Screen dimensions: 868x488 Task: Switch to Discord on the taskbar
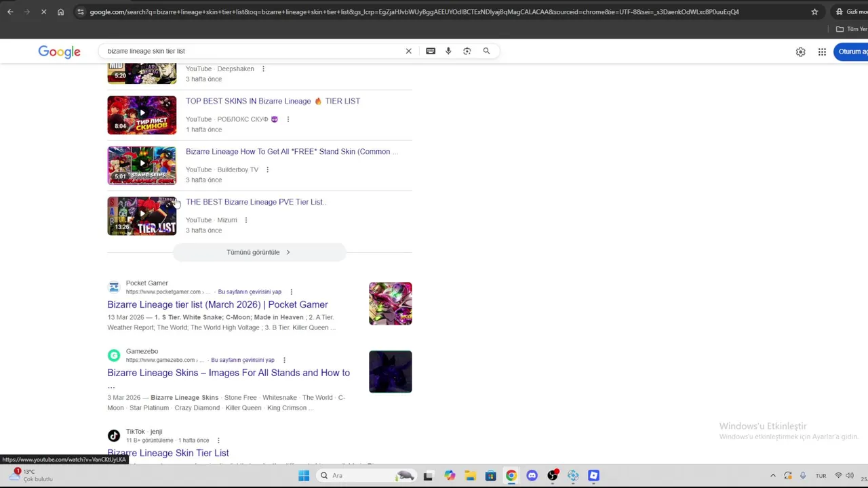point(532,476)
